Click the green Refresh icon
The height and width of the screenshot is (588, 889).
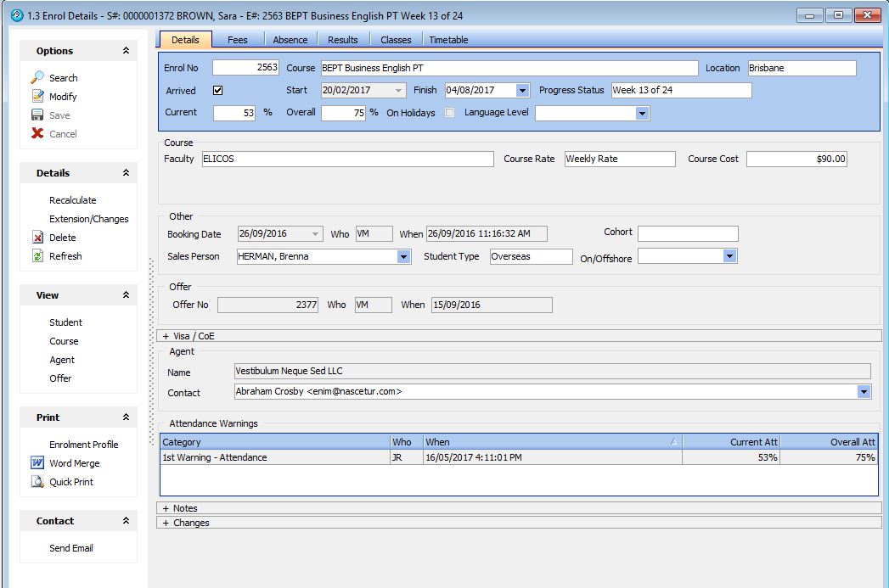click(37, 256)
